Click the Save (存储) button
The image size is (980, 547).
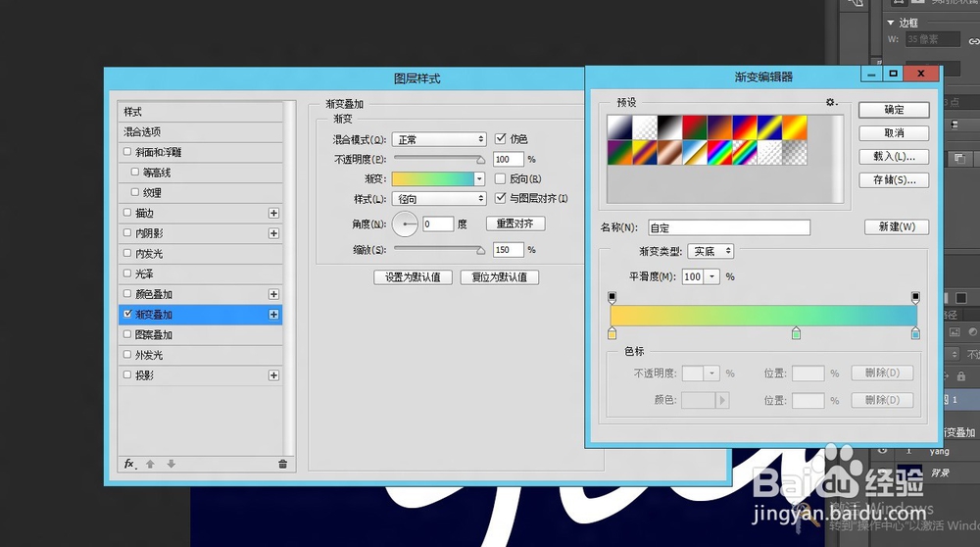[894, 180]
